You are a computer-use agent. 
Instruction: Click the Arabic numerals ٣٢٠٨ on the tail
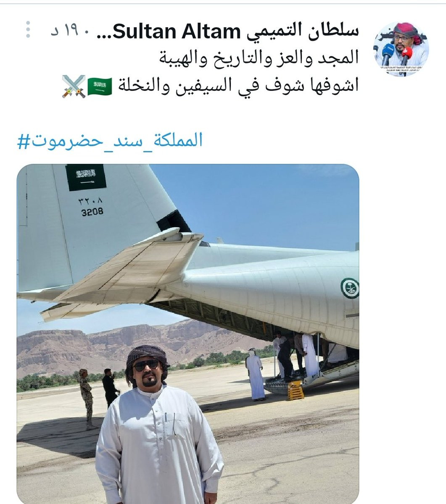tap(90, 202)
